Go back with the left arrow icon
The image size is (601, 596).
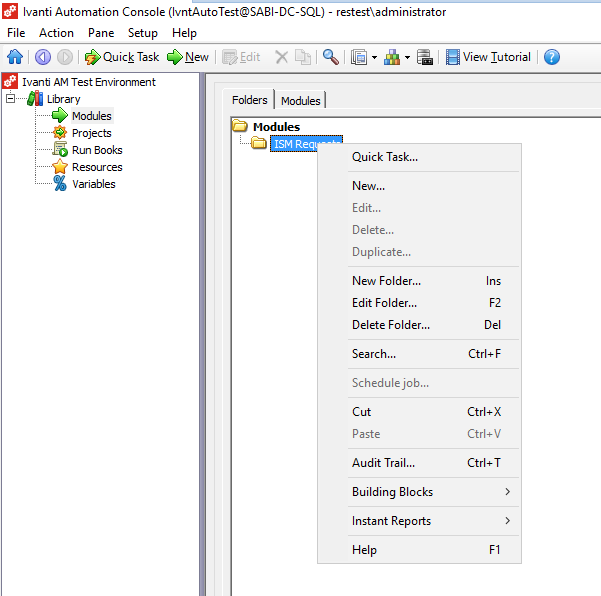point(43,57)
